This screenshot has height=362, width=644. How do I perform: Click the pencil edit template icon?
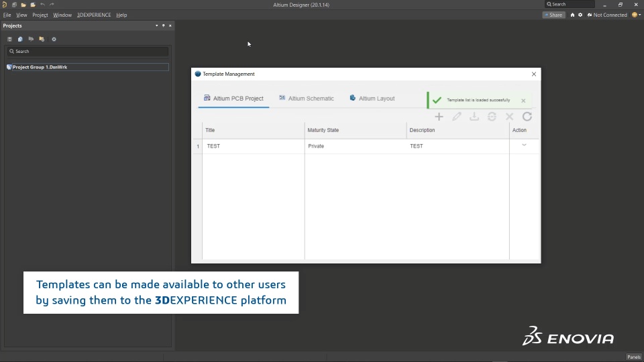456,117
